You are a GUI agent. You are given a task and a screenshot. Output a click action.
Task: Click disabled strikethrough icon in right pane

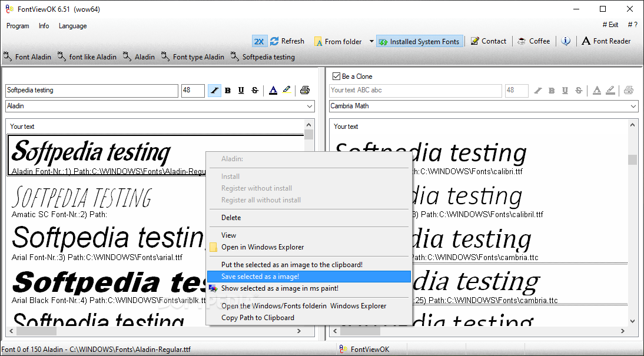(x=579, y=91)
